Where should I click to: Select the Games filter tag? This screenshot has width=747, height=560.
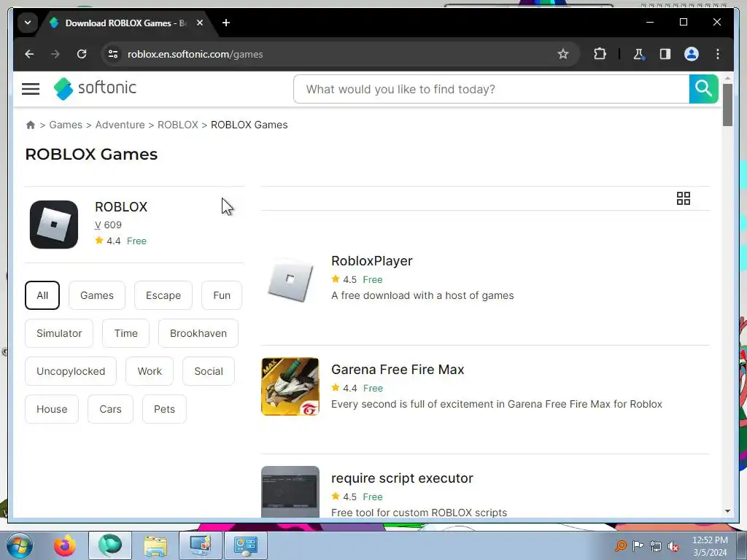tap(97, 295)
